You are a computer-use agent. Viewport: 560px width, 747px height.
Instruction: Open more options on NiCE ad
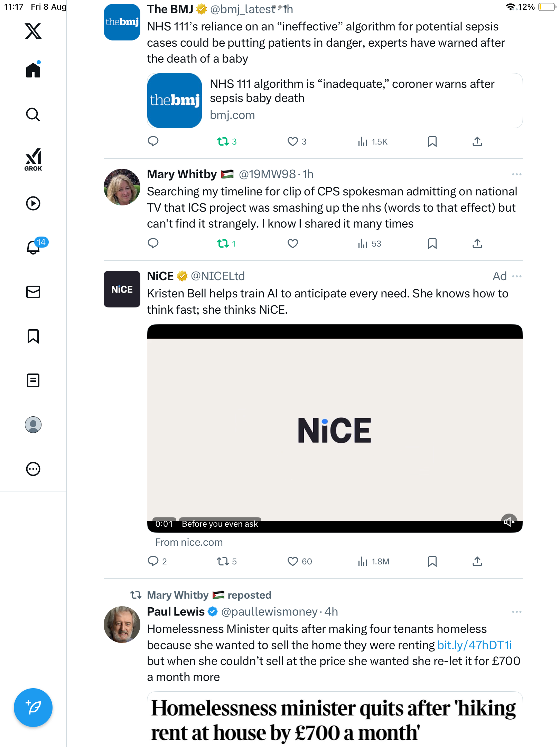[516, 276]
